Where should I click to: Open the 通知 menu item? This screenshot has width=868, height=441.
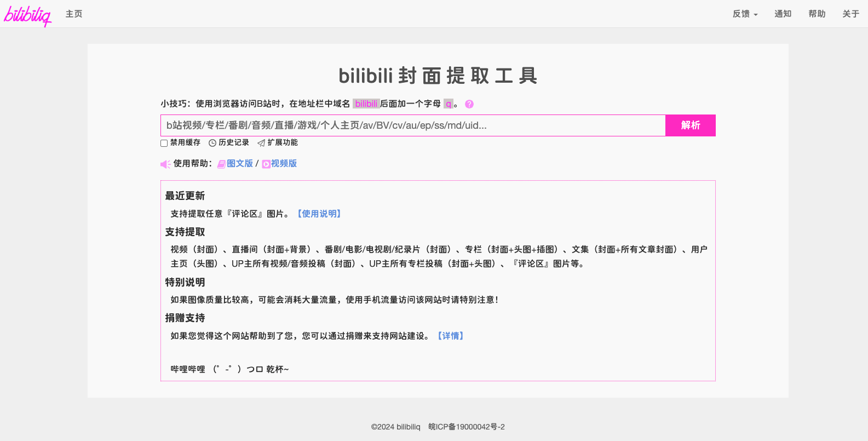(783, 14)
